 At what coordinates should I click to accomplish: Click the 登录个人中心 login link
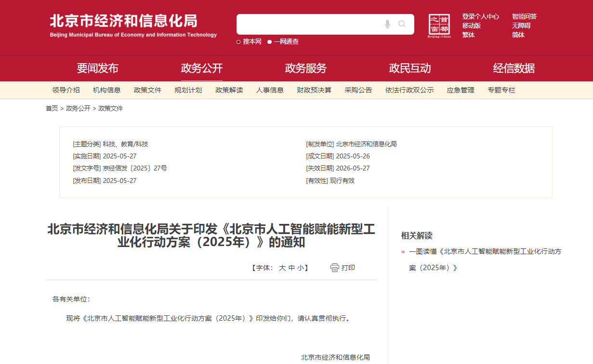coord(480,16)
